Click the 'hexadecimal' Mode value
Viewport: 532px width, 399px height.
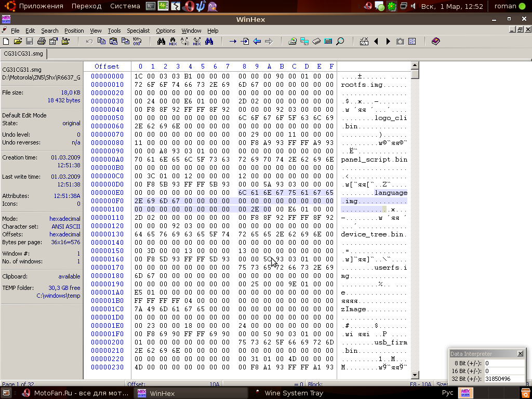pos(65,219)
